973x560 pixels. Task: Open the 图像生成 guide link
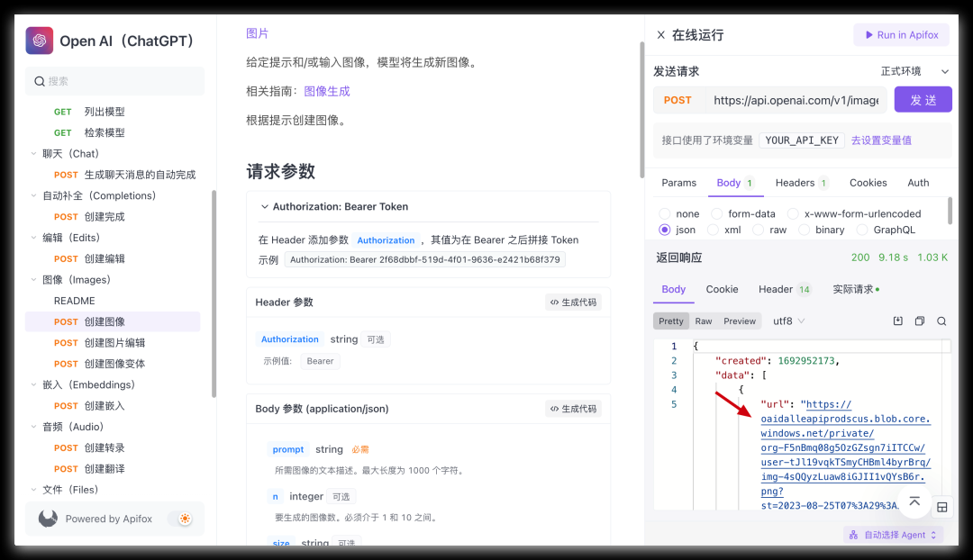[327, 91]
